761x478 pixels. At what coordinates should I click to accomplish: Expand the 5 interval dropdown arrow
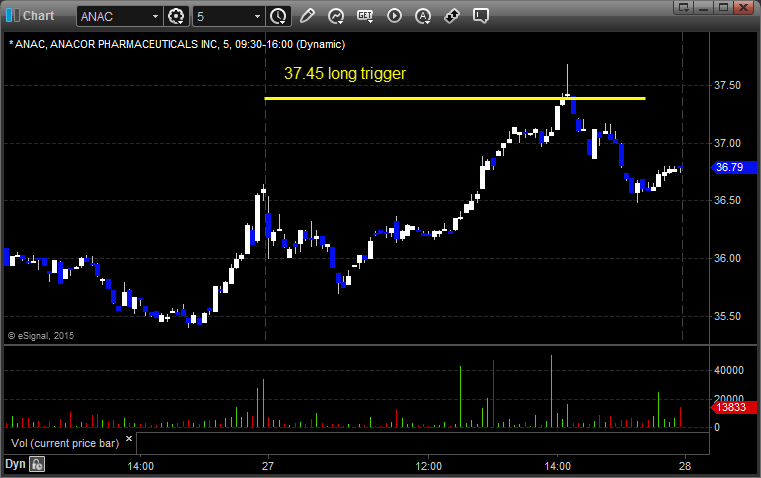257,16
